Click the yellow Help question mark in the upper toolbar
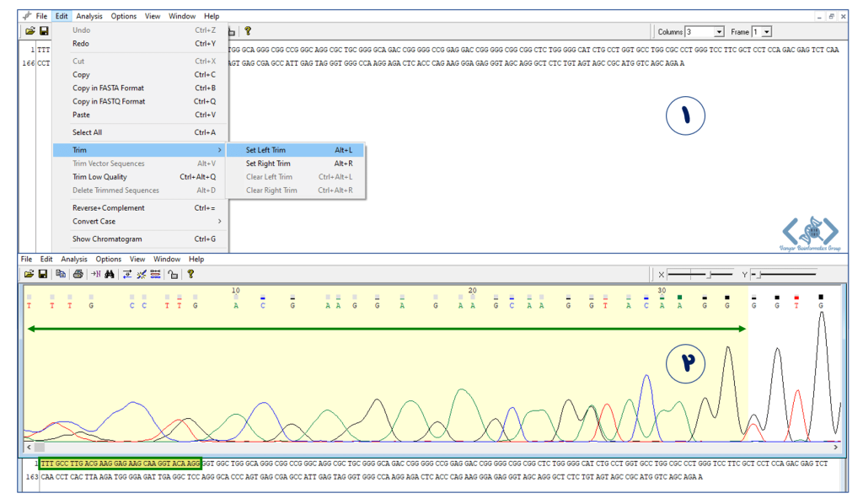This screenshot has height=504, width=863. coord(248,31)
